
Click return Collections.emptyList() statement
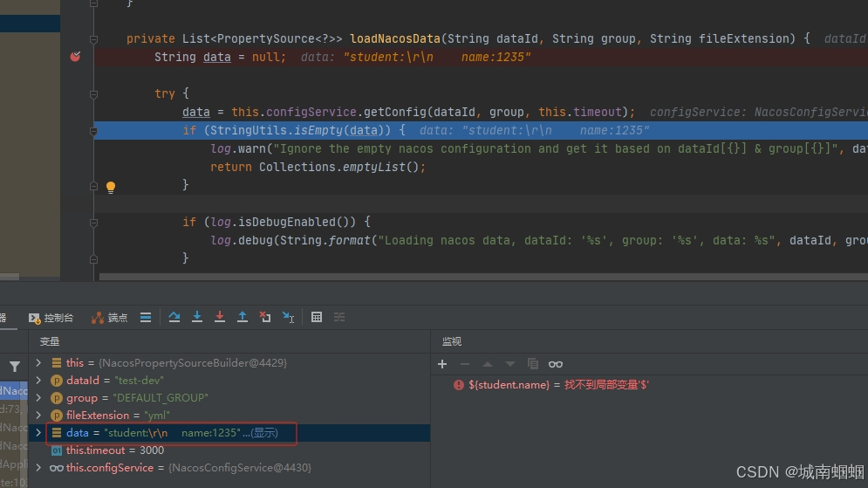tap(318, 167)
